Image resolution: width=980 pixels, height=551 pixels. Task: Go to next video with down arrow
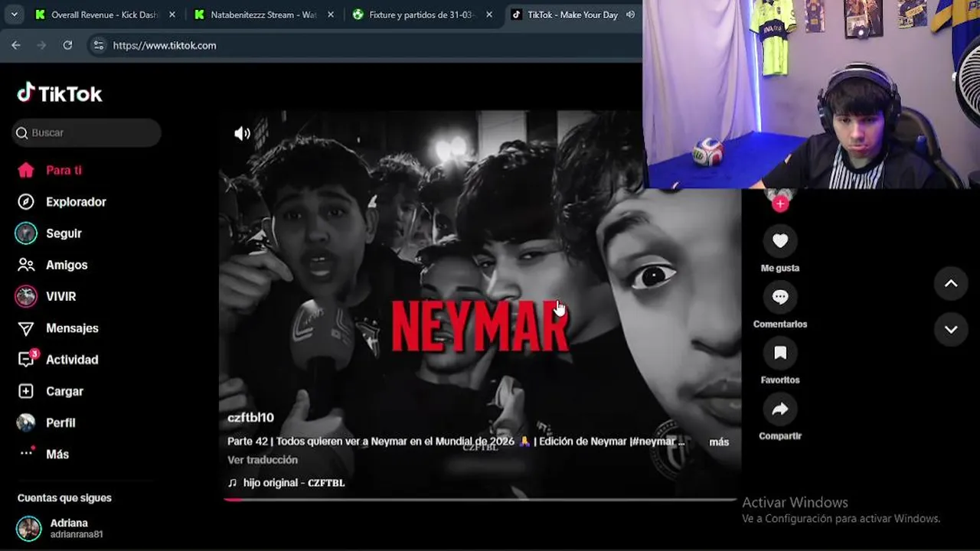point(951,329)
